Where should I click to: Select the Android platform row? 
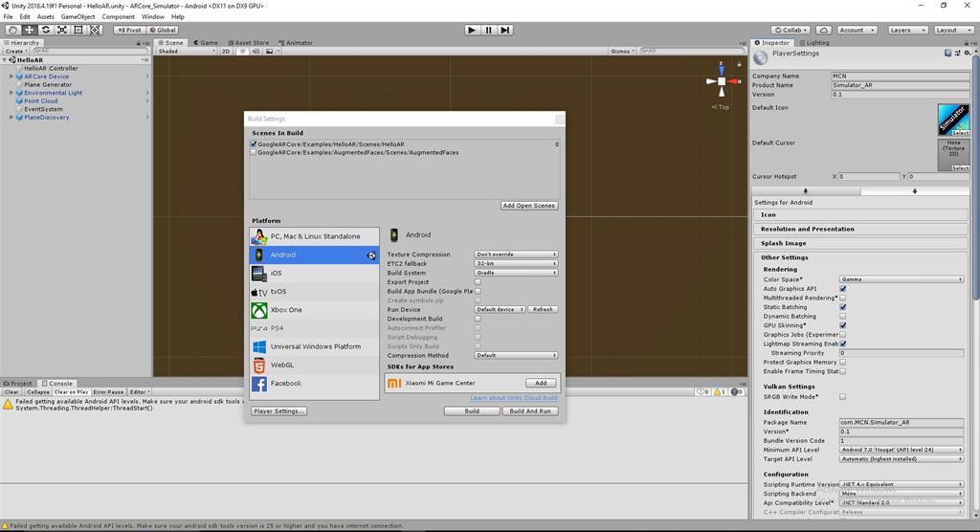click(x=314, y=255)
